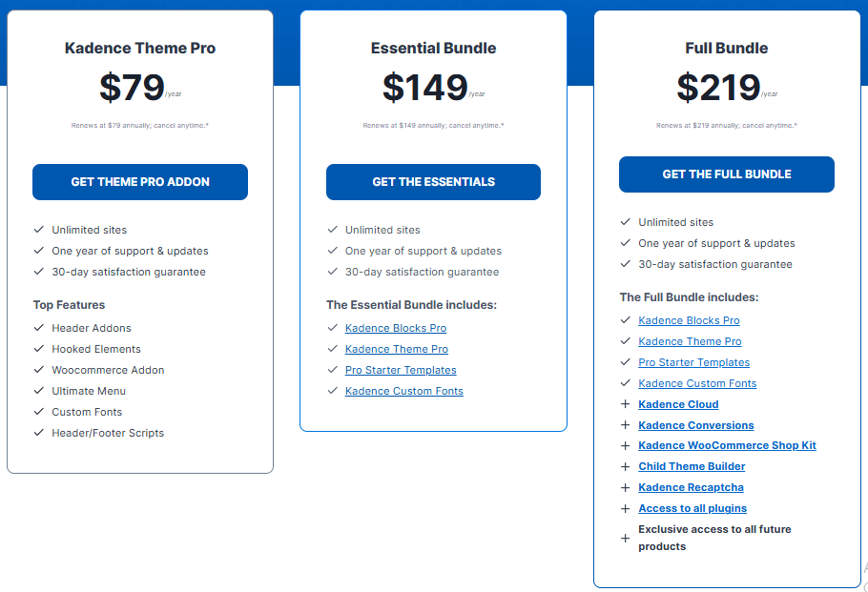Visit the Kadence WooCommerce Shop Kit link
Screen dimensions: 868x592
[x=727, y=445]
